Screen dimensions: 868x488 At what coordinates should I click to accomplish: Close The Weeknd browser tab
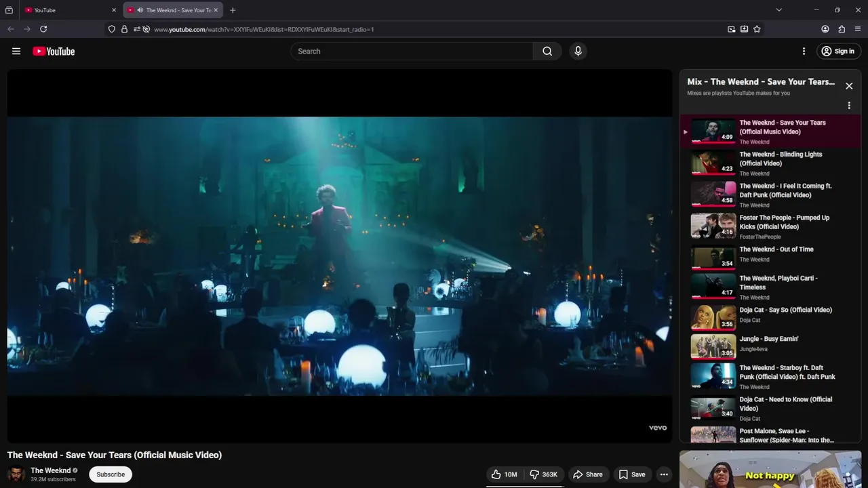tap(216, 10)
